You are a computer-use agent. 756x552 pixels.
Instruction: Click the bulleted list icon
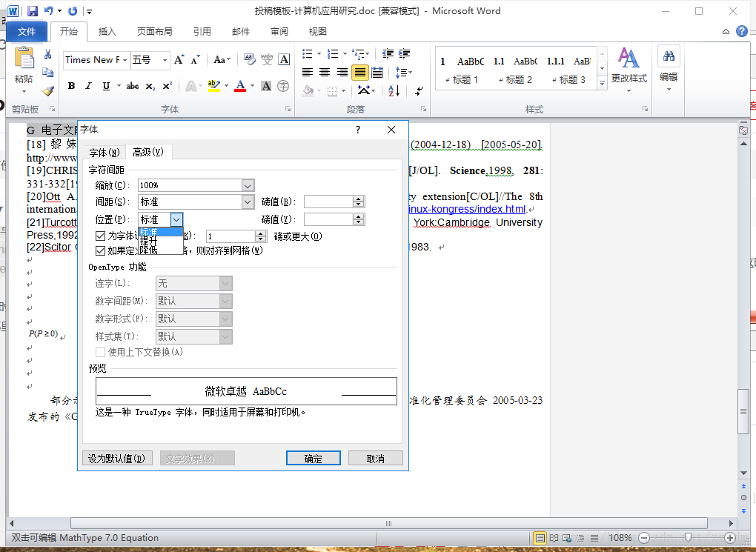coord(308,54)
